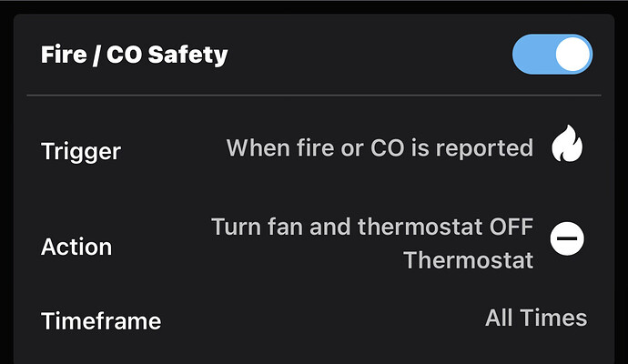
Task: Click the flame trigger icon
Action: coord(567,147)
